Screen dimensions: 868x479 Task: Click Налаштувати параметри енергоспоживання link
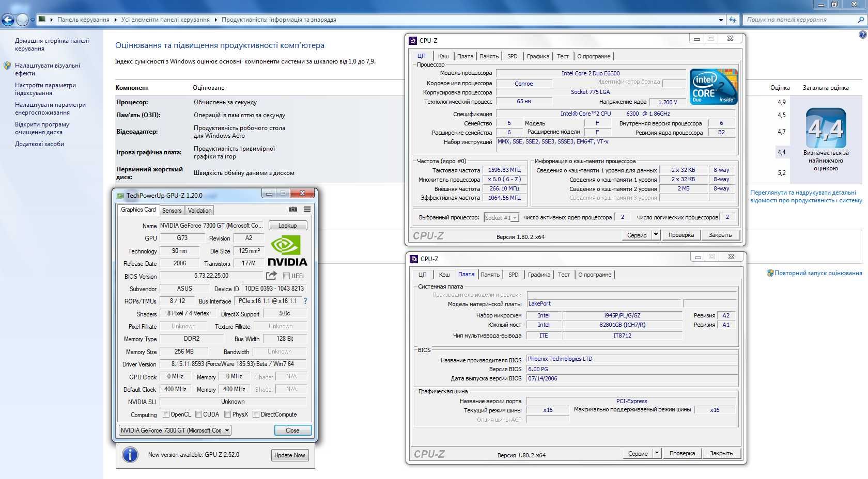point(50,108)
